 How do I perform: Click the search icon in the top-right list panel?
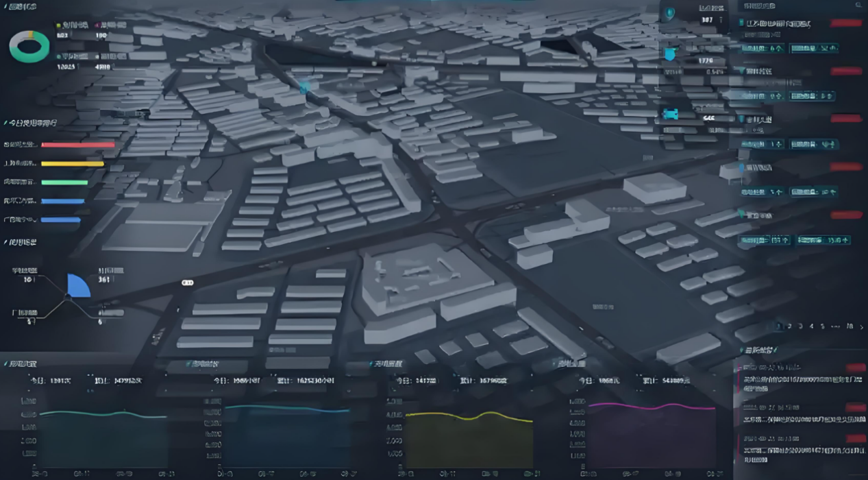click(x=860, y=6)
